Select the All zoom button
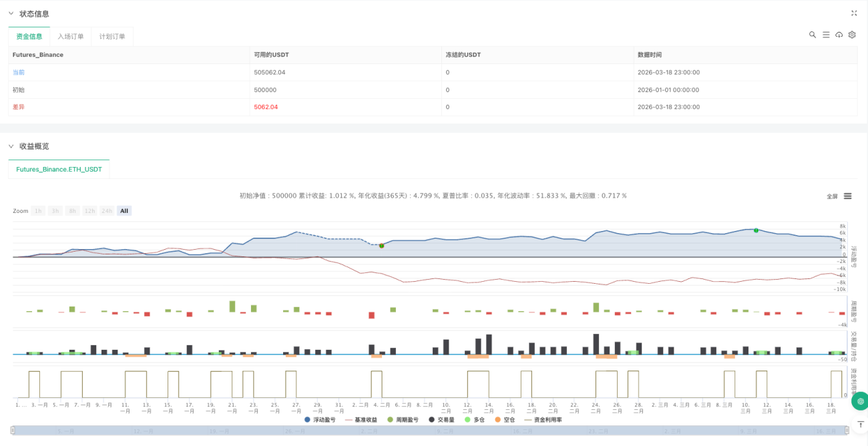 click(x=124, y=211)
